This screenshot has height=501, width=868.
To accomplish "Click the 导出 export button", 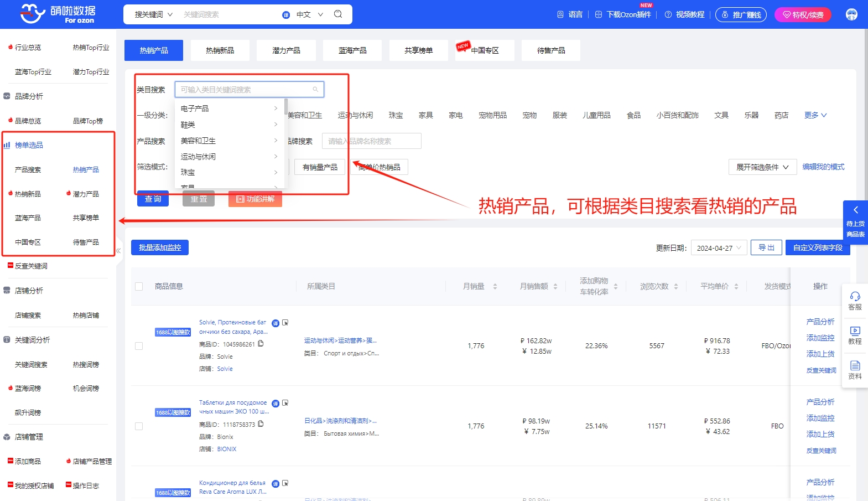I will pyautogui.click(x=766, y=247).
